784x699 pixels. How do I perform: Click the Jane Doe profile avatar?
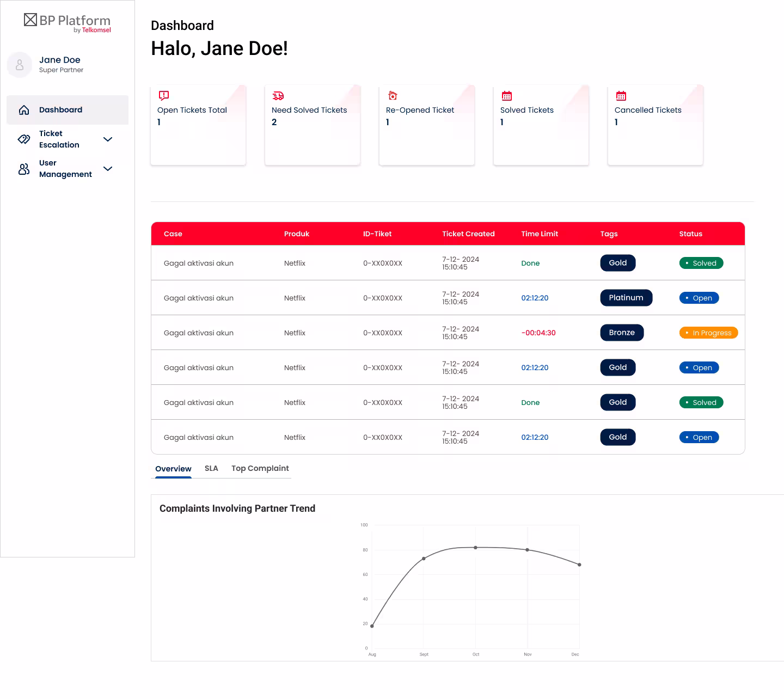coord(20,65)
